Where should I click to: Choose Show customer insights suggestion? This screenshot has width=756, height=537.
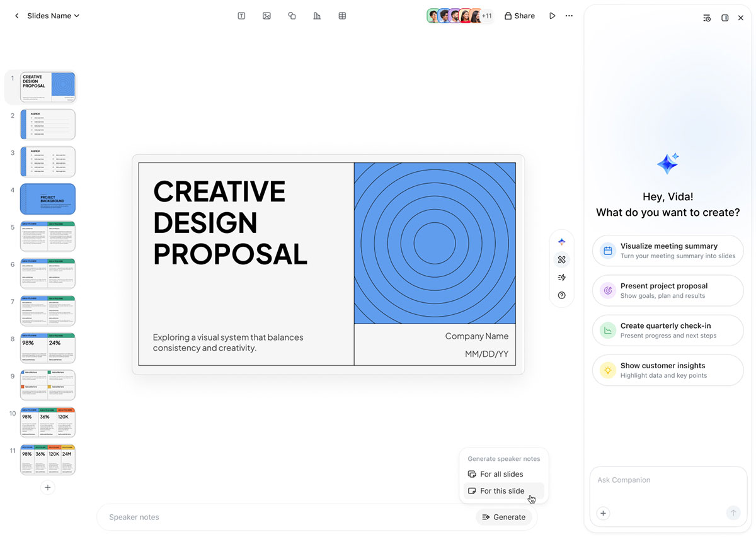click(668, 370)
